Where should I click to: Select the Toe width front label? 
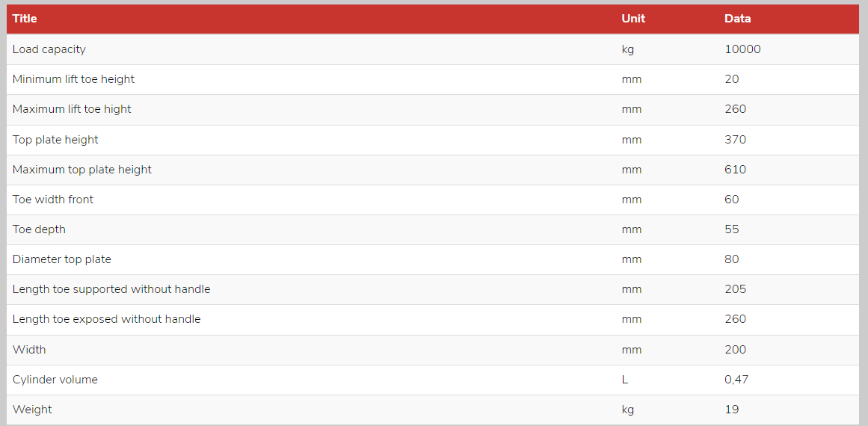pos(52,199)
